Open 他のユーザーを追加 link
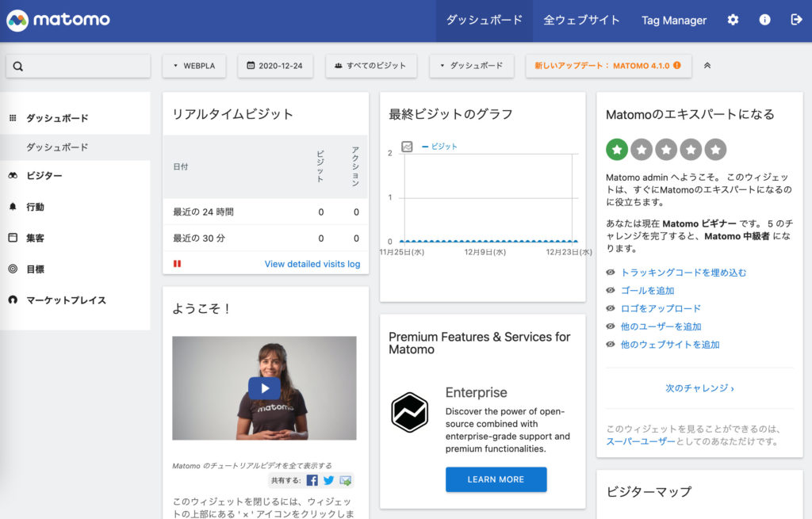Screen dimensions: 812x519 point(661,326)
